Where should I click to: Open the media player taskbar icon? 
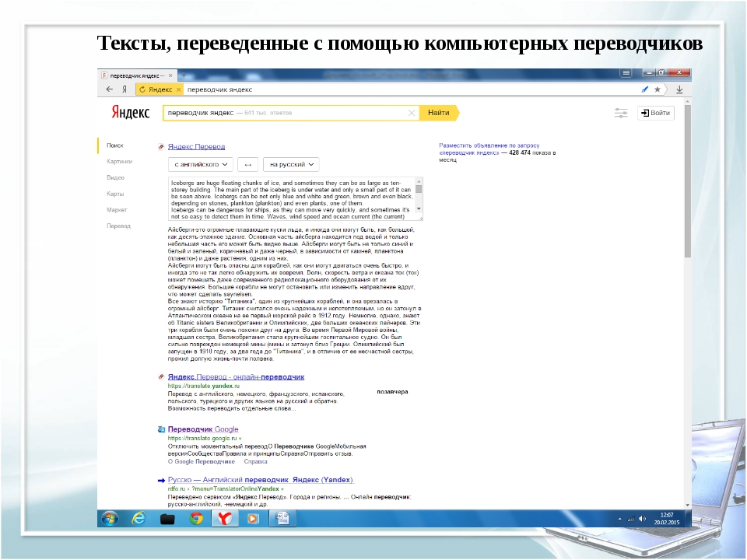pos(253,518)
